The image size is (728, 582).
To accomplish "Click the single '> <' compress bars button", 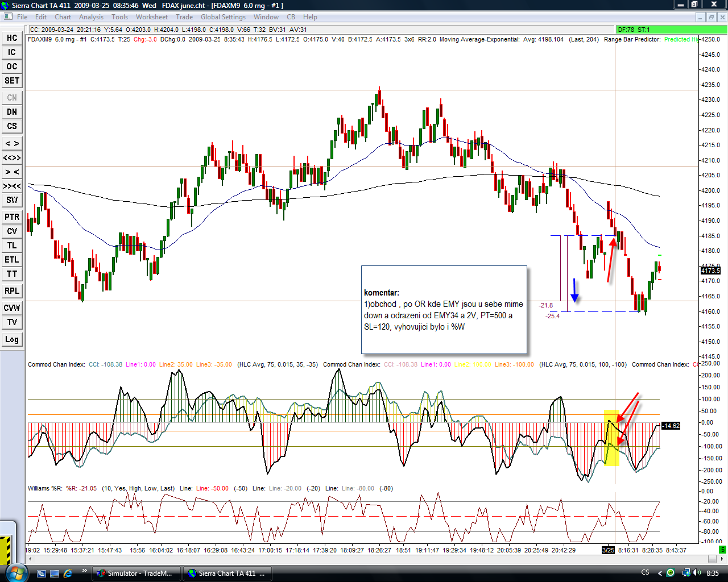I will [x=12, y=172].
